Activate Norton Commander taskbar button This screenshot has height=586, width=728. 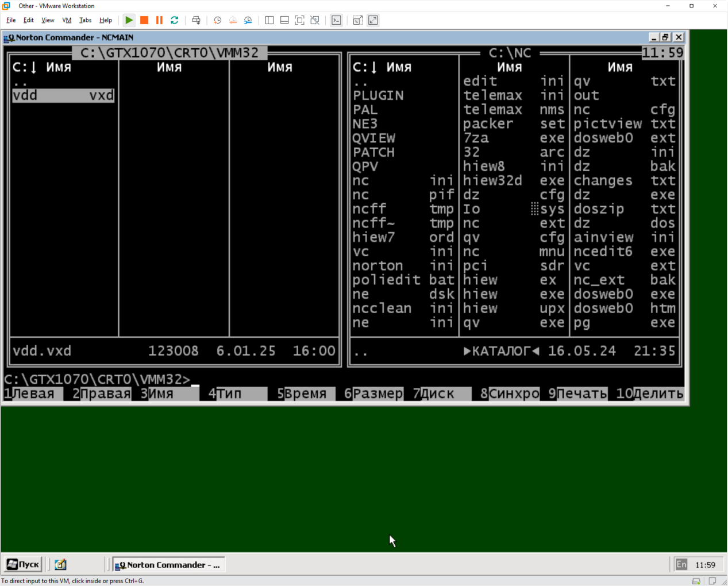tap(168, 565)
